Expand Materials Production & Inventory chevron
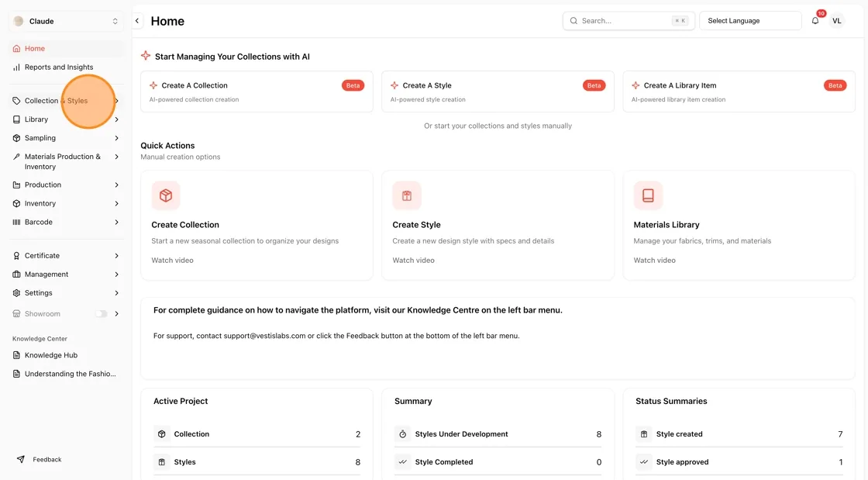Viewport: 868px width, 480px height. [x=117, y=157]
